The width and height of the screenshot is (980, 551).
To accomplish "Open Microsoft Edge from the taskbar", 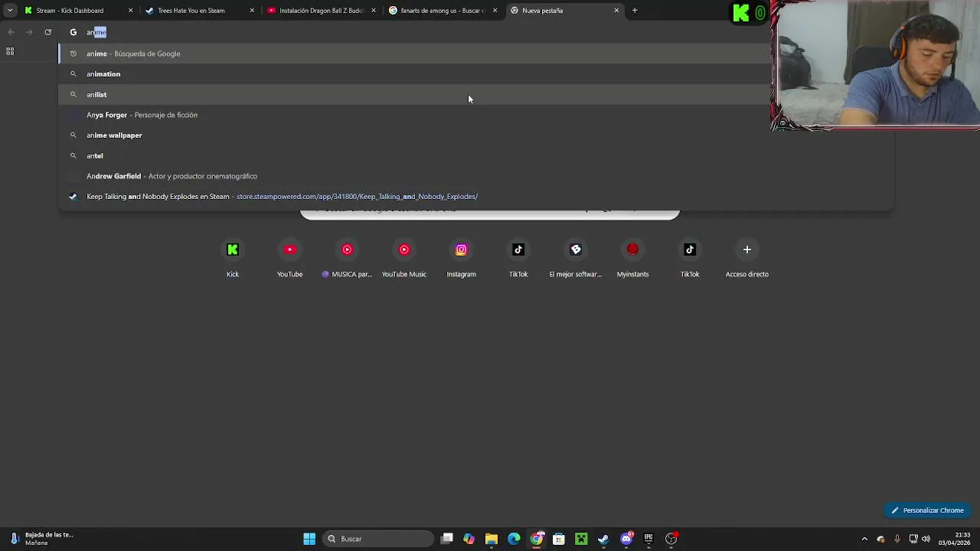I will pyautogui.click(x=514, y=539).
